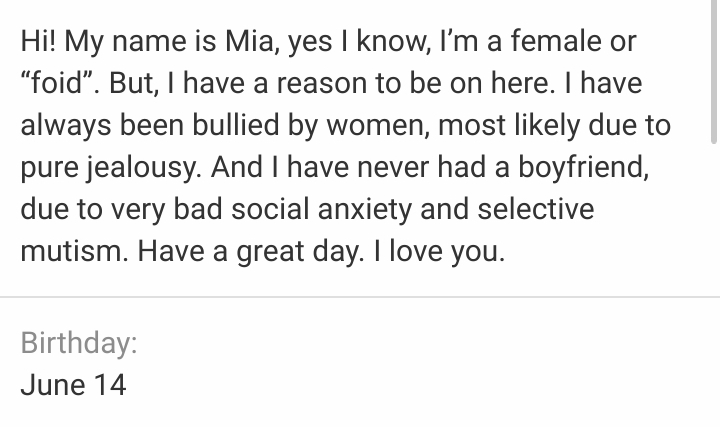Click the word 'reason' in the bio
Screen dimensions: 720x427
321,83
